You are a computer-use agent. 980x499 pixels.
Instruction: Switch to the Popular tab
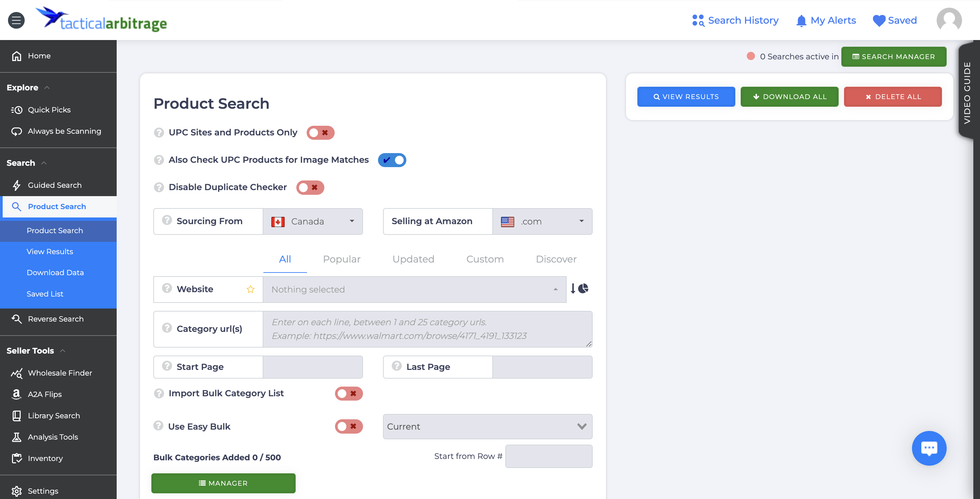(x=342, y=259)
